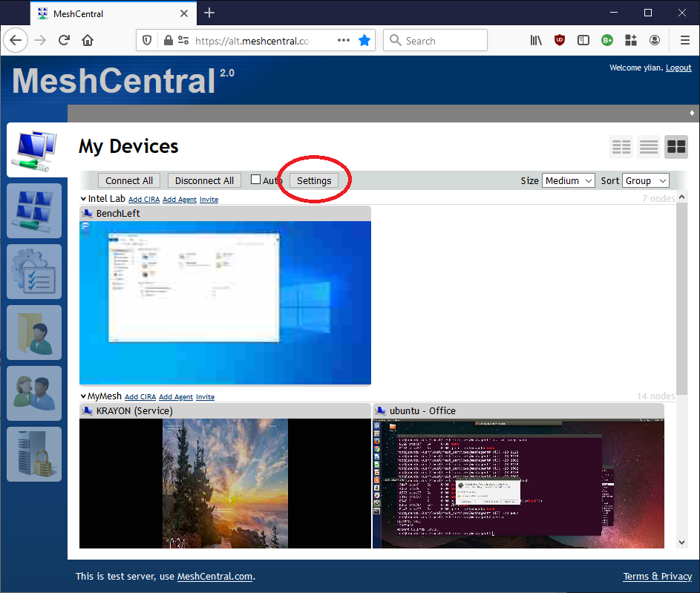Switch to detailed list view icon

click(648, 147)
